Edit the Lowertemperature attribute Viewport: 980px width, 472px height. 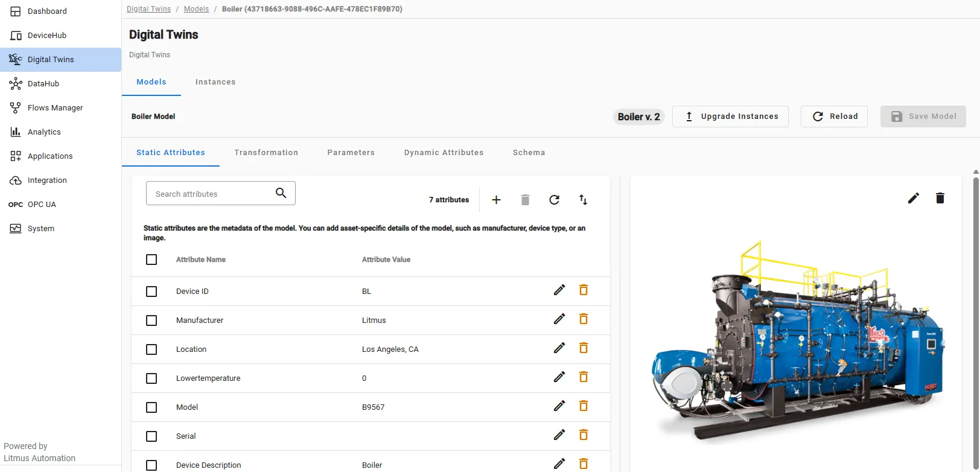pyautogui.click(x=559, y=377)
